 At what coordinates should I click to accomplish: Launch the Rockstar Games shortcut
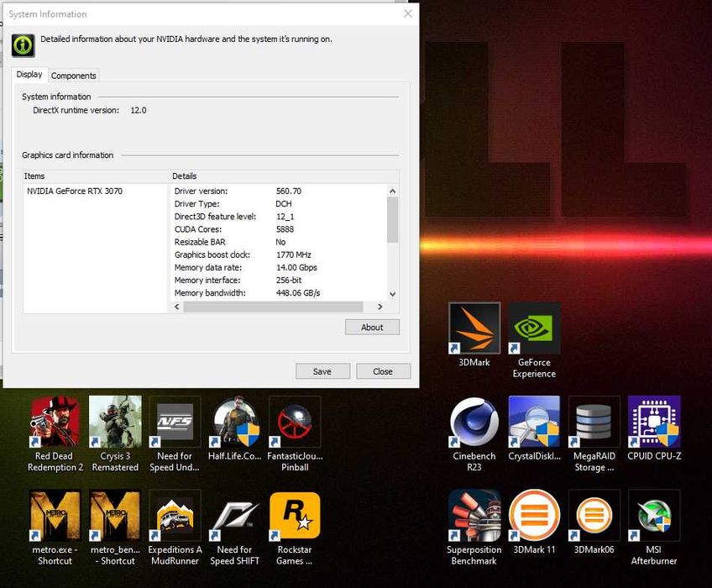pyautogui.click(x=295, y=528)
